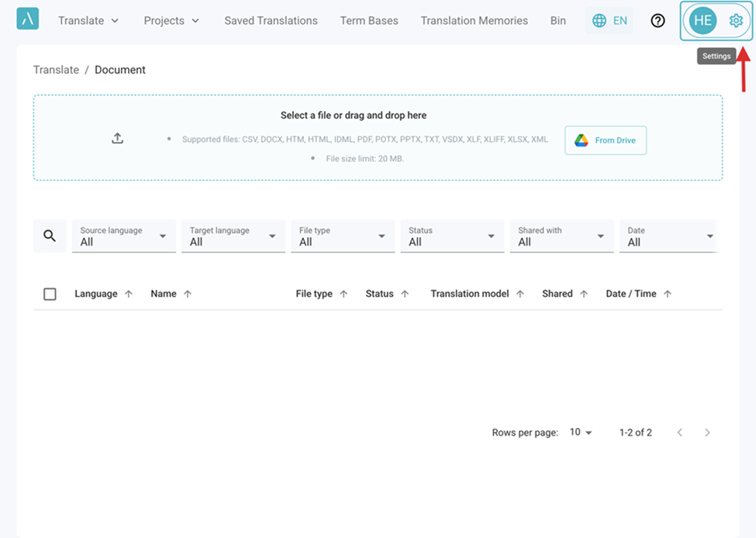Click the Date / Time column header
This screenshot has height=538, width=756.
(x=631, y=294)
